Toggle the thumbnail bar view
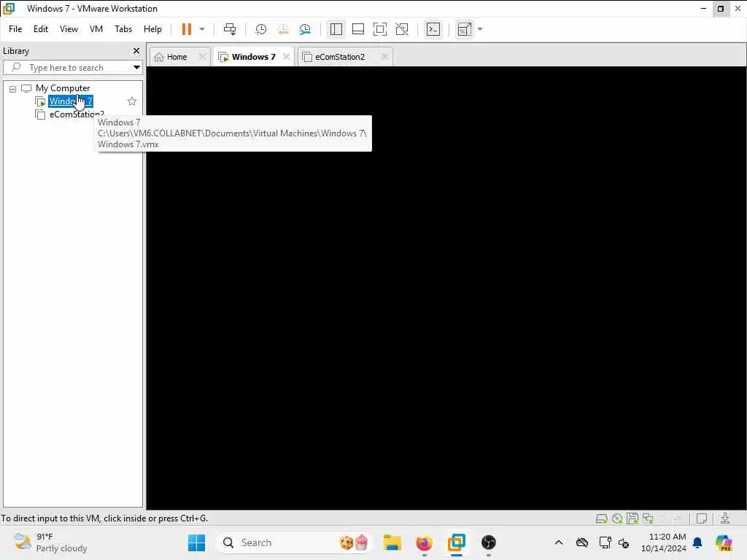Viewport: 747px width, 560px height. coord(357,29)
